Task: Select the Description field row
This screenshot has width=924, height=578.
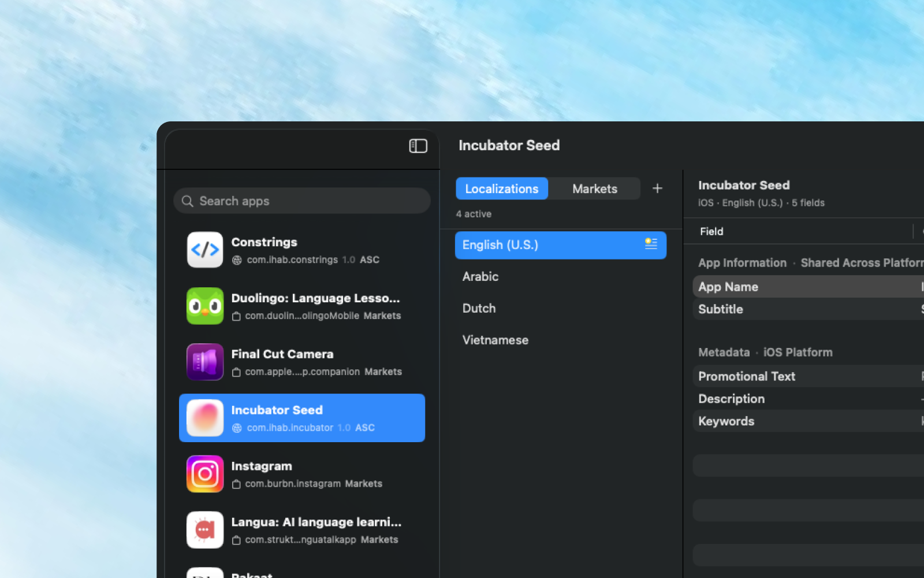Action: click(x=808, y=399)
